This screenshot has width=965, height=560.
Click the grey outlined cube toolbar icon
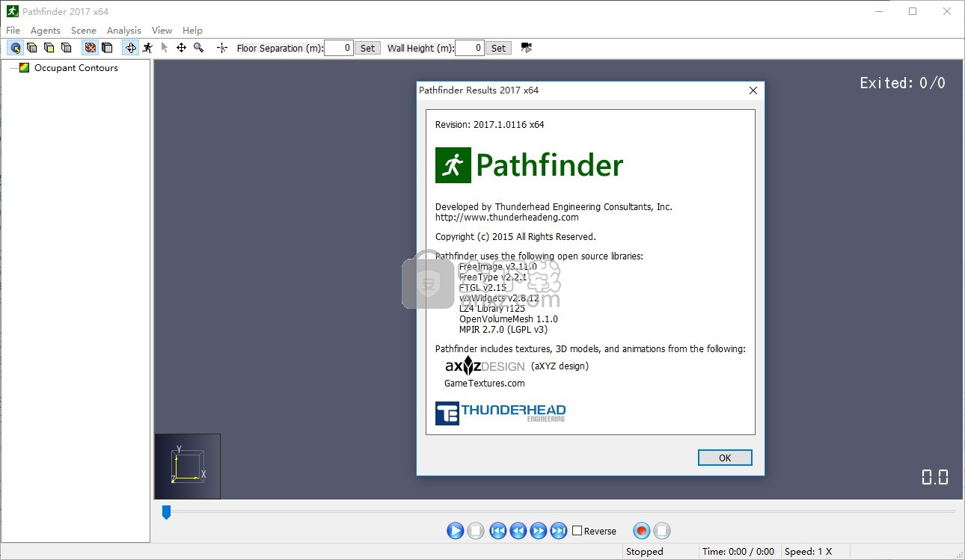click(x=107, y=48)
